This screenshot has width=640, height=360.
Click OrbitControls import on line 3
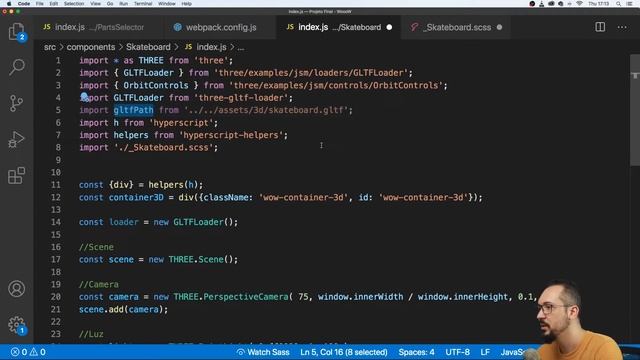[156, 85]
